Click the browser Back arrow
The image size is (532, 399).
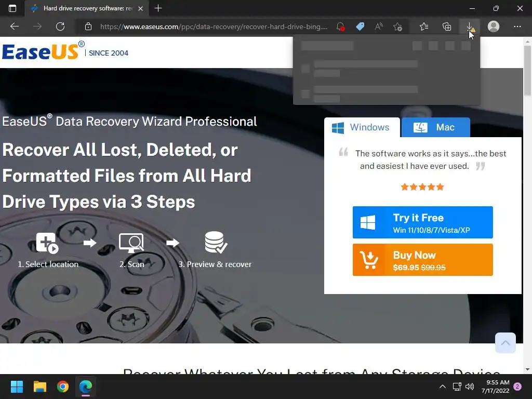click(x=14, y=26)
